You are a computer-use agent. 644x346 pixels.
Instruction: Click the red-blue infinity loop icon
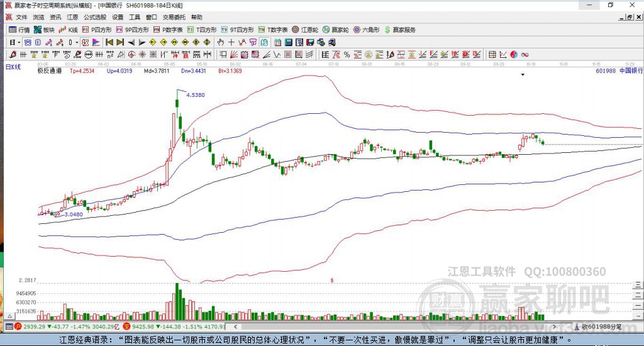525,55
